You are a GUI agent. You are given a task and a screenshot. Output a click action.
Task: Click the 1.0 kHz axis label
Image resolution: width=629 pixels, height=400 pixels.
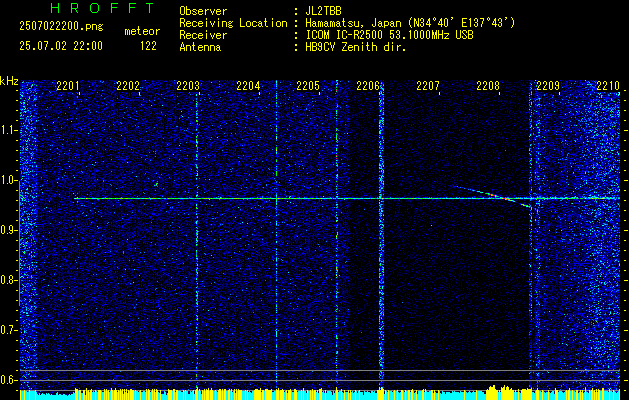point(9,180)
